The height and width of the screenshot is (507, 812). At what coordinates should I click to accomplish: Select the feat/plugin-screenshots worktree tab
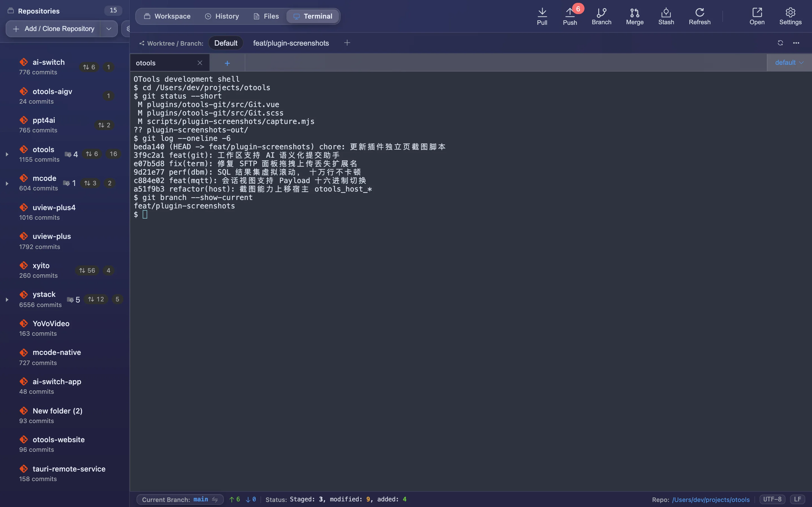(x=291, y=43)
